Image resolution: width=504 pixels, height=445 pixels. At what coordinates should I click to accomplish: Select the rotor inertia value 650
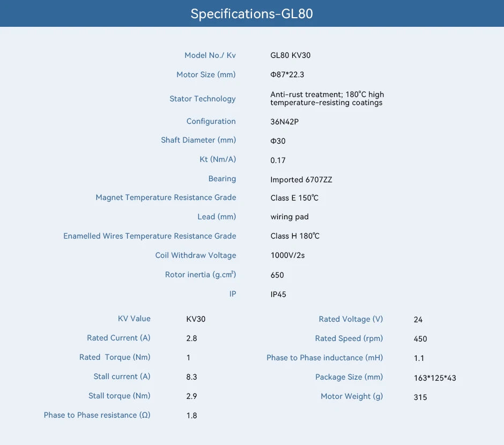pyautogui.click(x=277, y=275)
